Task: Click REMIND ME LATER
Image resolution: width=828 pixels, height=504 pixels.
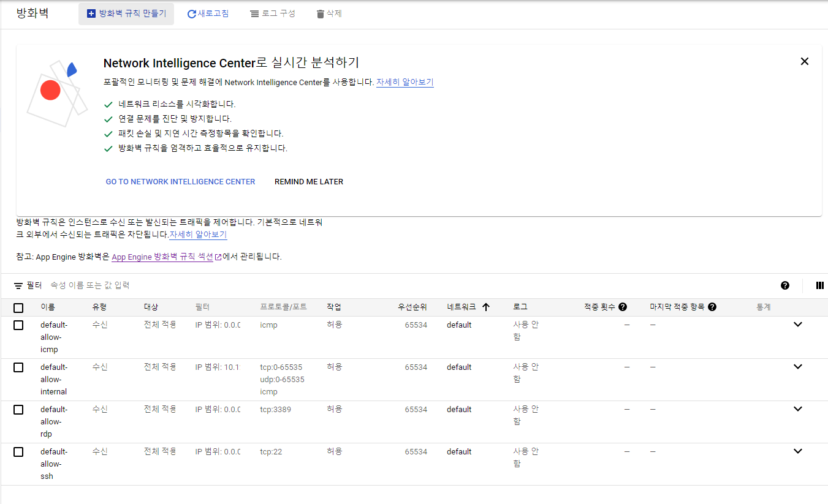Action: [x=309, y=182]
